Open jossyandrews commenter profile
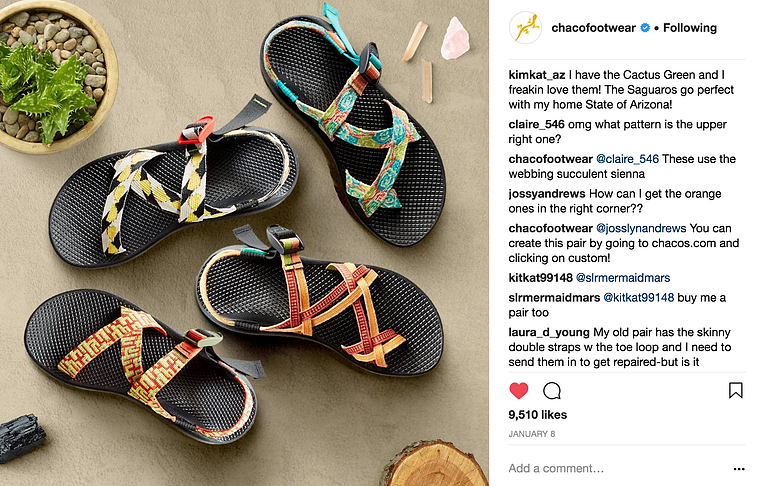Image resolution: width=759 pixels, height=486 pixels. (x=547, y=194)
